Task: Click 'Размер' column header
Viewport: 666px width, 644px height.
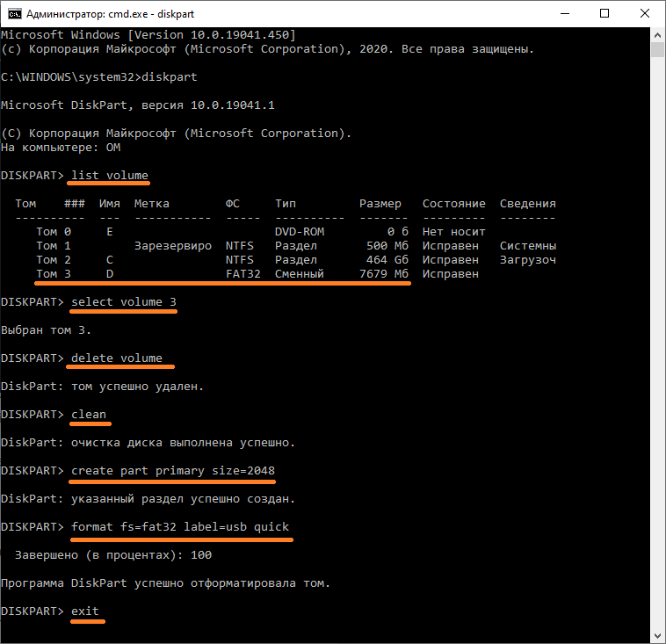Action: (380, 204)
